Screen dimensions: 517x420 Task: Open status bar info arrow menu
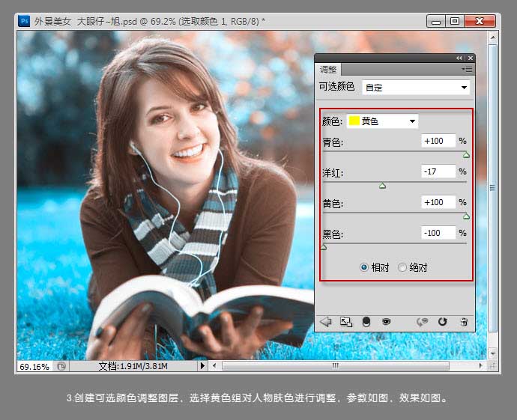point(202,365)
